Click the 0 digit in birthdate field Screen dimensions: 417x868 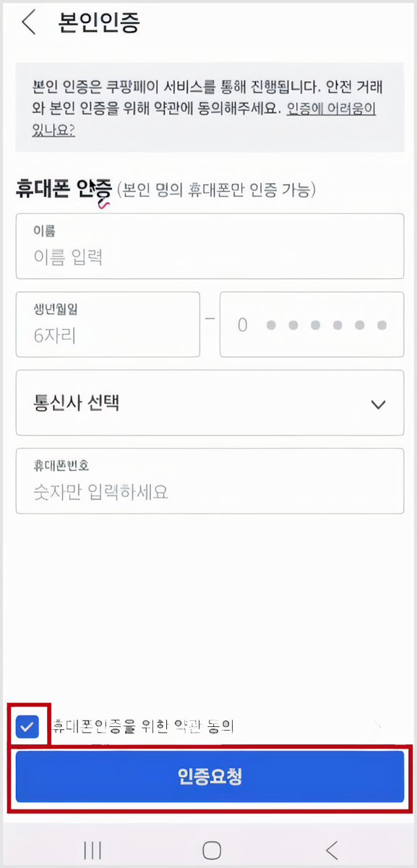point(242,324)
